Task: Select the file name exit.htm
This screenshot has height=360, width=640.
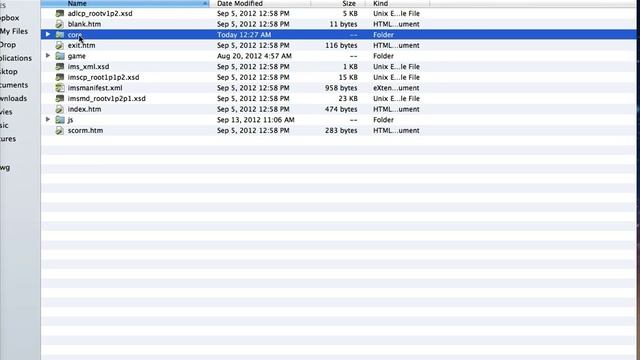Action: coord(82,45)
